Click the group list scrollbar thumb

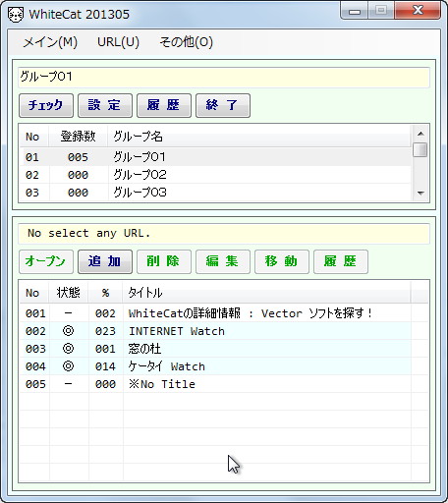[420, 149]
